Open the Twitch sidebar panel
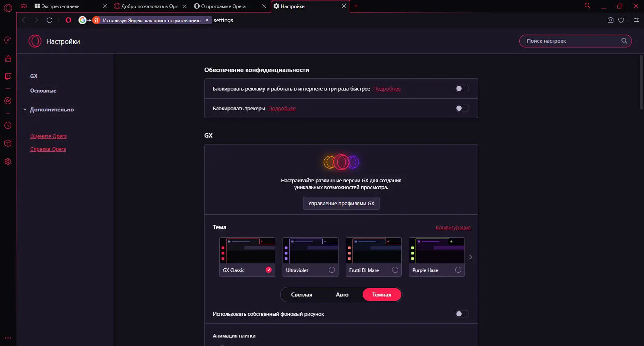 pos(8,76)
